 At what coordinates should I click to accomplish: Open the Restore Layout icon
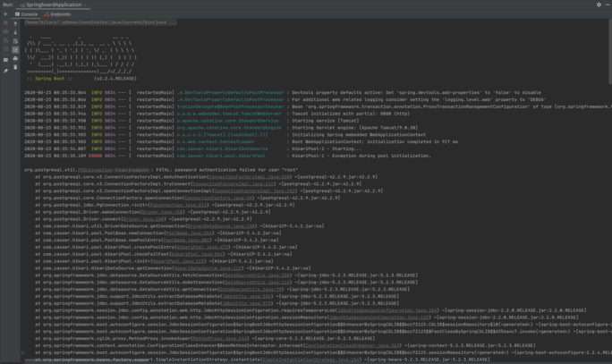pos(5,60)
